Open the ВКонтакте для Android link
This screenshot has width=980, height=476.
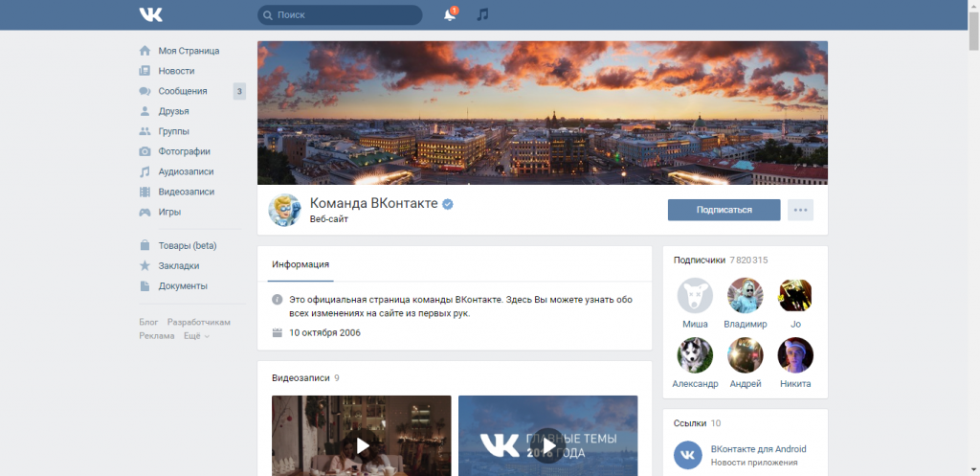click(x=759, y=449)
